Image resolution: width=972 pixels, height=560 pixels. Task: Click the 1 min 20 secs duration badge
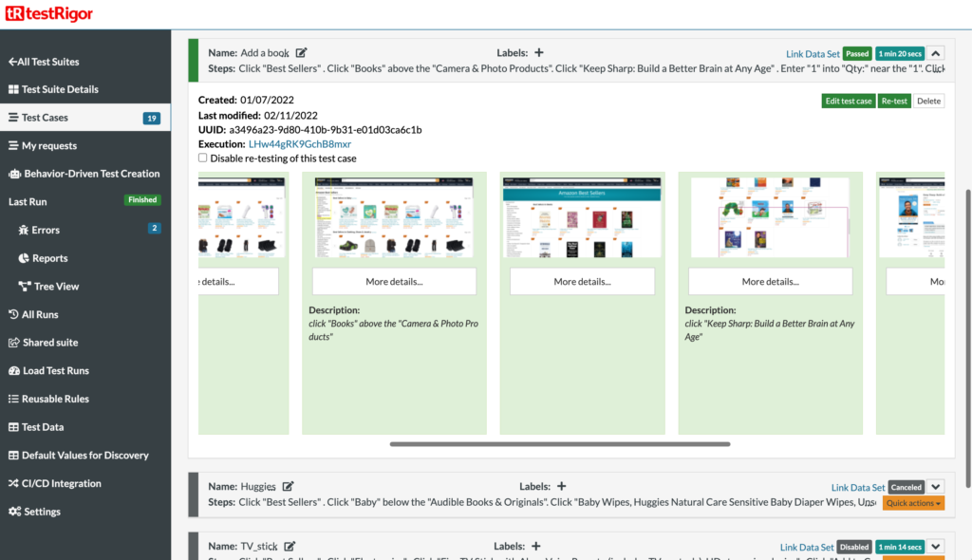900,54
